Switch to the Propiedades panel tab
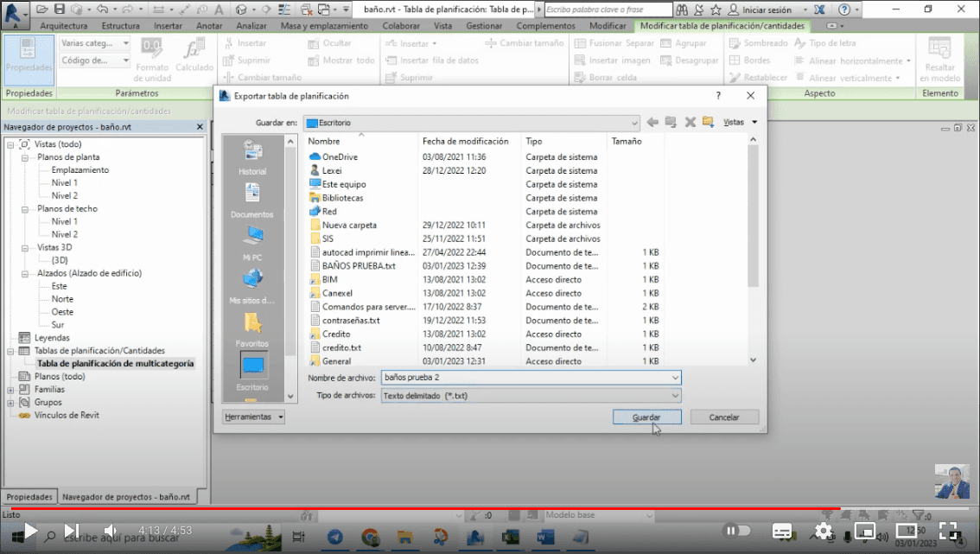 [x=30, y=497]
